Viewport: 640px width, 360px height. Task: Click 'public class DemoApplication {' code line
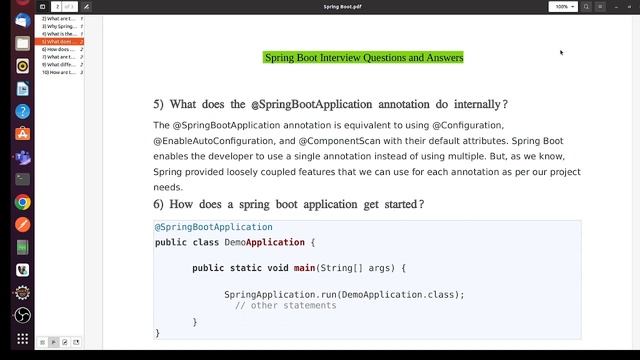click(x=235, y=242)
